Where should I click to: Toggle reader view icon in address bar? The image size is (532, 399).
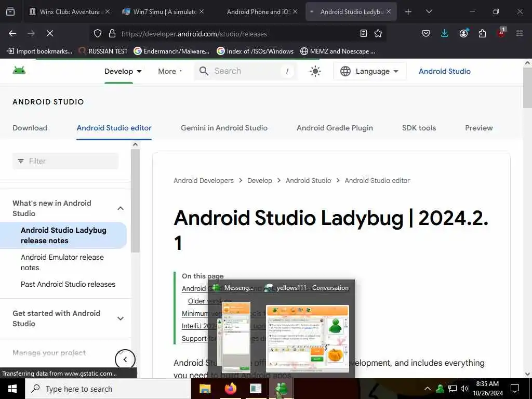(363, 33)
